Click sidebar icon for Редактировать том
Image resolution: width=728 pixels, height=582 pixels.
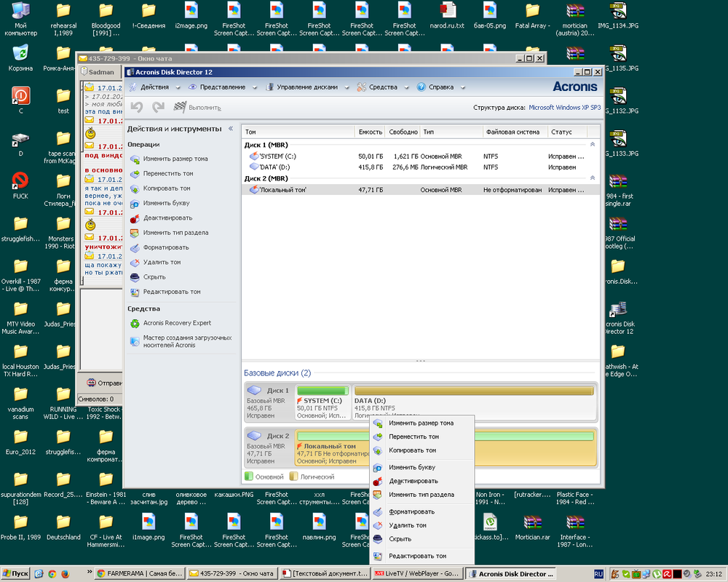tap(135, 292)
